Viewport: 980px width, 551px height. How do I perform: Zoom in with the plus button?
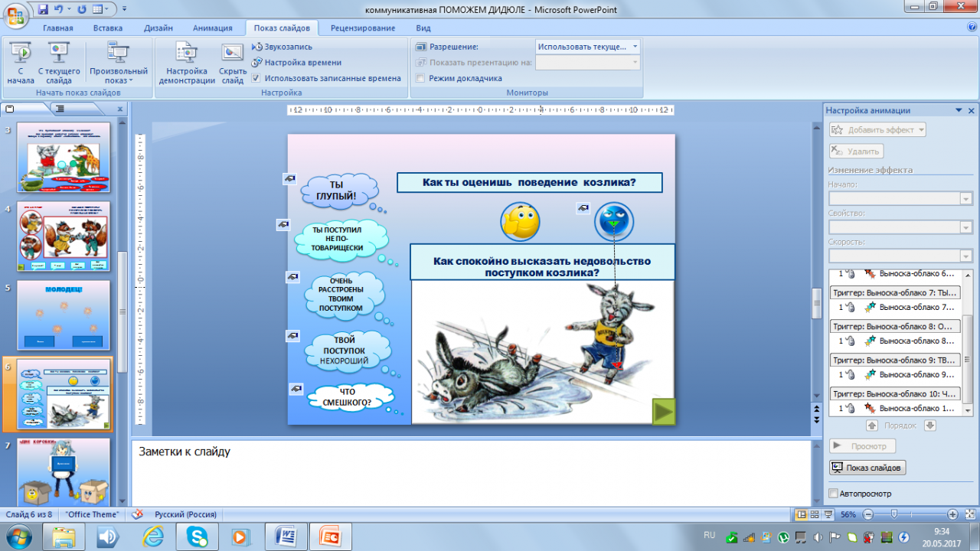tap(952, 514)
